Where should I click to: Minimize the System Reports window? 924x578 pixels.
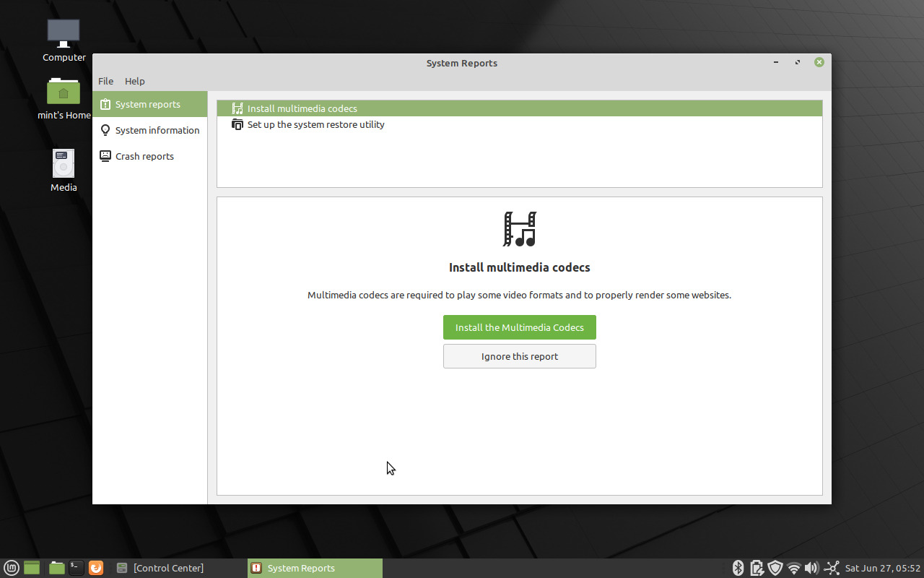[776, 63]
